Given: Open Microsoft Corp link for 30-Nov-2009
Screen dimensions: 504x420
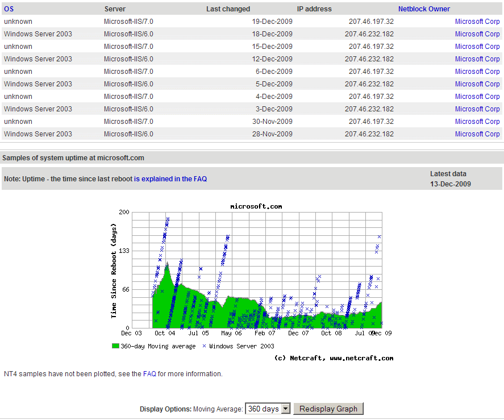Looking at the screenshot, I should (477, 122).
